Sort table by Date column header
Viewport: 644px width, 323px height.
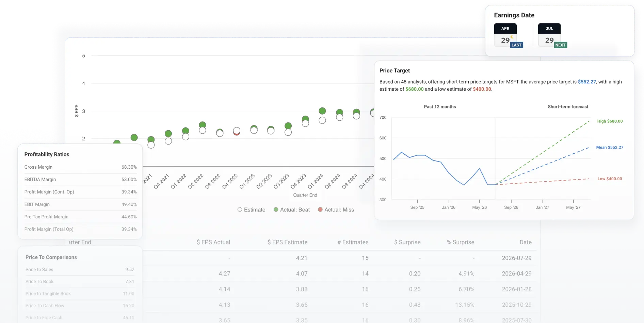tap(526, 242)
